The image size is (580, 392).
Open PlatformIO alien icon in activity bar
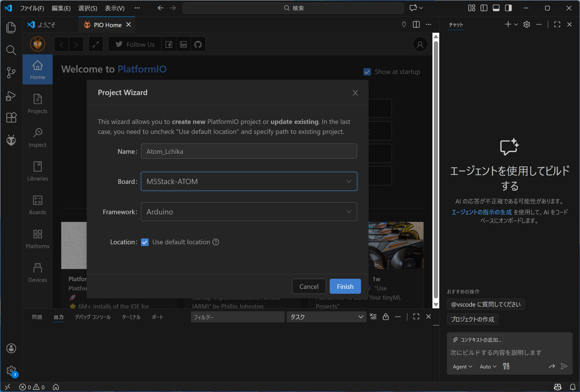click(x=11, y=140)
